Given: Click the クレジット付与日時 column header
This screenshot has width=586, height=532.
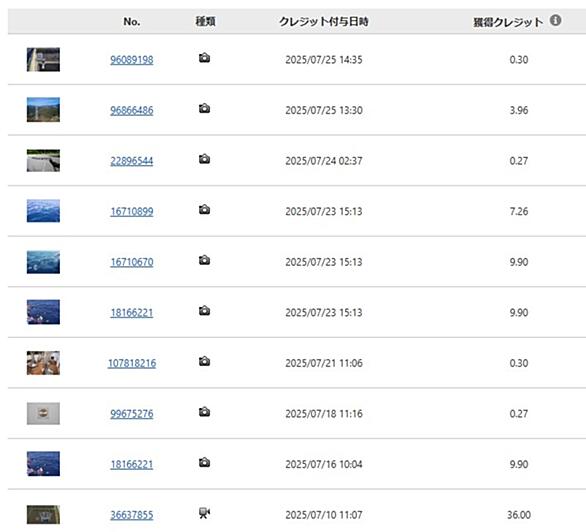Looking at the screenshot, I should click(x=324, y=21).
